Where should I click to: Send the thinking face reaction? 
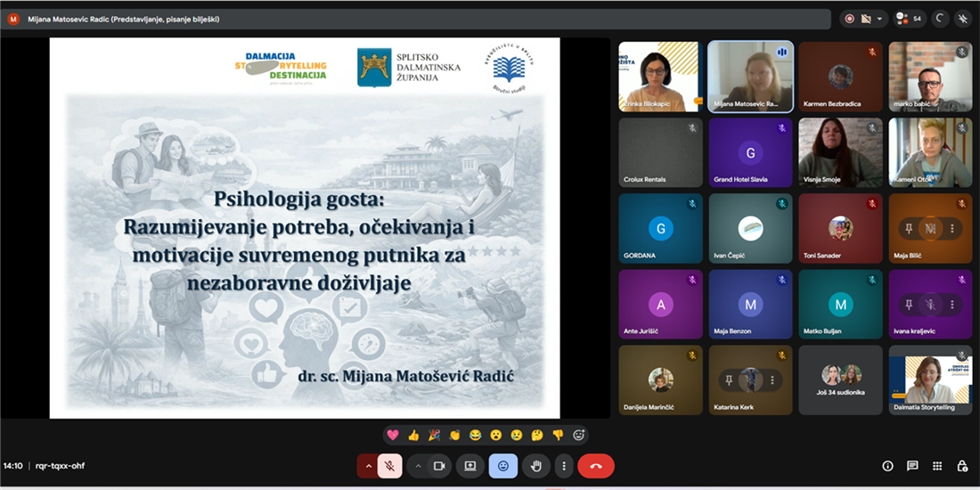tap(537, 435)
